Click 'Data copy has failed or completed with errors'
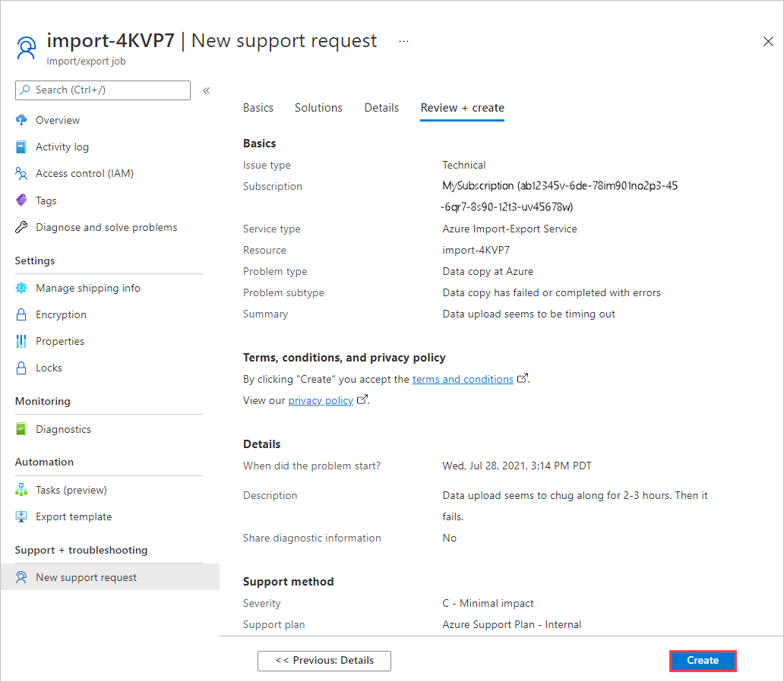The image size is (784, 682). click(552, 293)
